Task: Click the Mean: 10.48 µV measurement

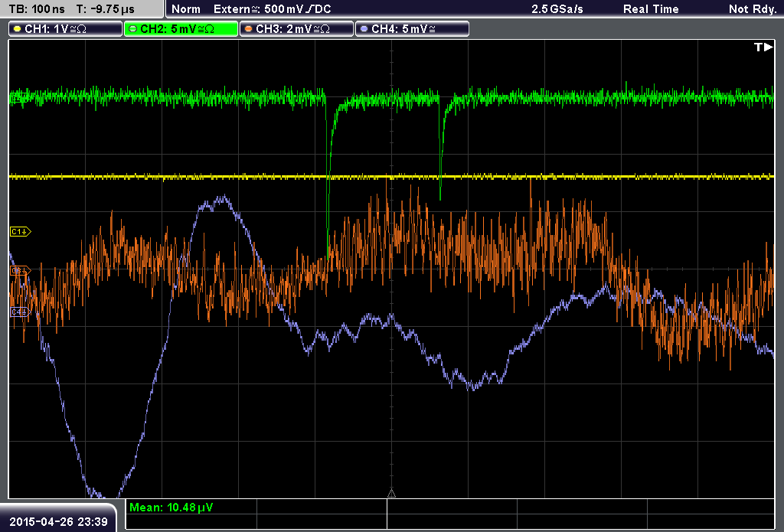Action: (171, 508)
